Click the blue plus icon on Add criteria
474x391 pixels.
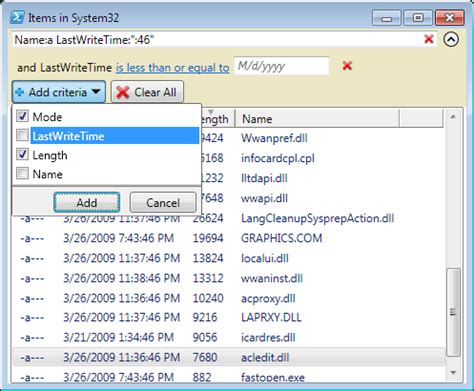pos(20,92)
